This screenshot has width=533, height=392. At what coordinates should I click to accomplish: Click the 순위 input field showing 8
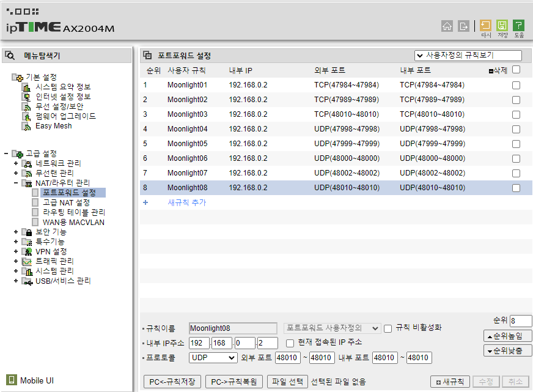coord(521,320)
